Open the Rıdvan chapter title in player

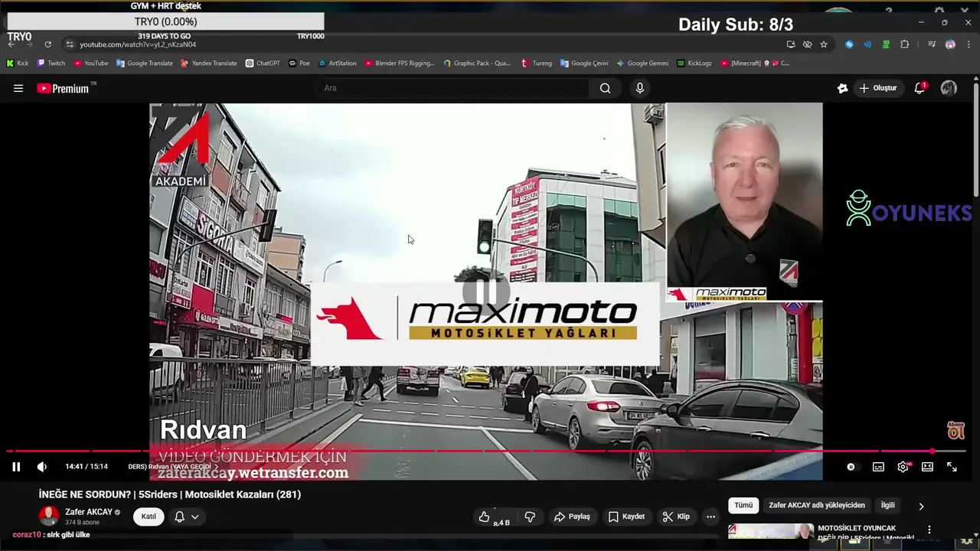pos(174,467)
